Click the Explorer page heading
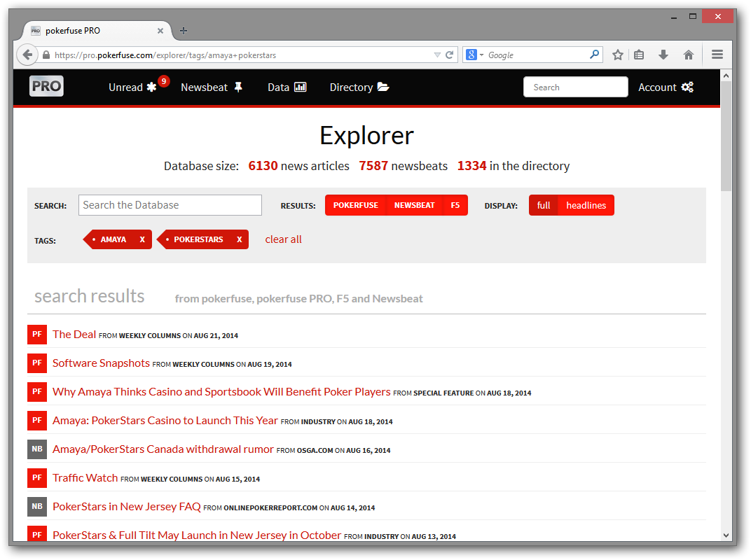The width and height of the screenshot is (751, 560). coord(367,136)
